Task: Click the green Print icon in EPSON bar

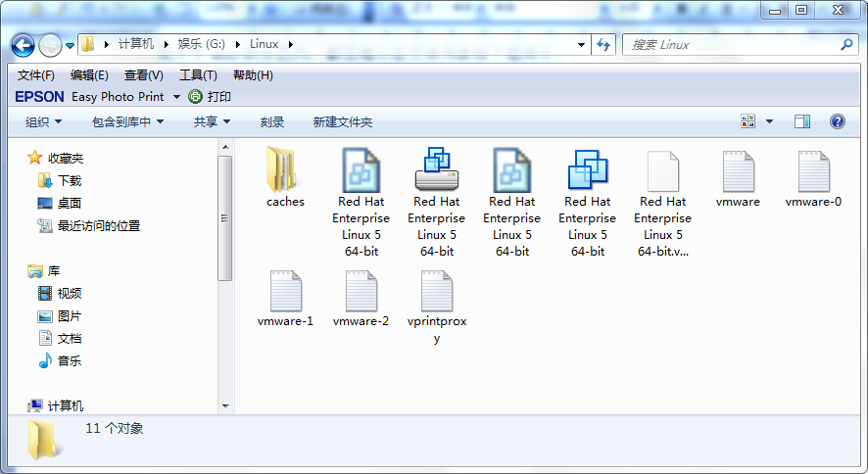Action: click(x=195, y=97)
